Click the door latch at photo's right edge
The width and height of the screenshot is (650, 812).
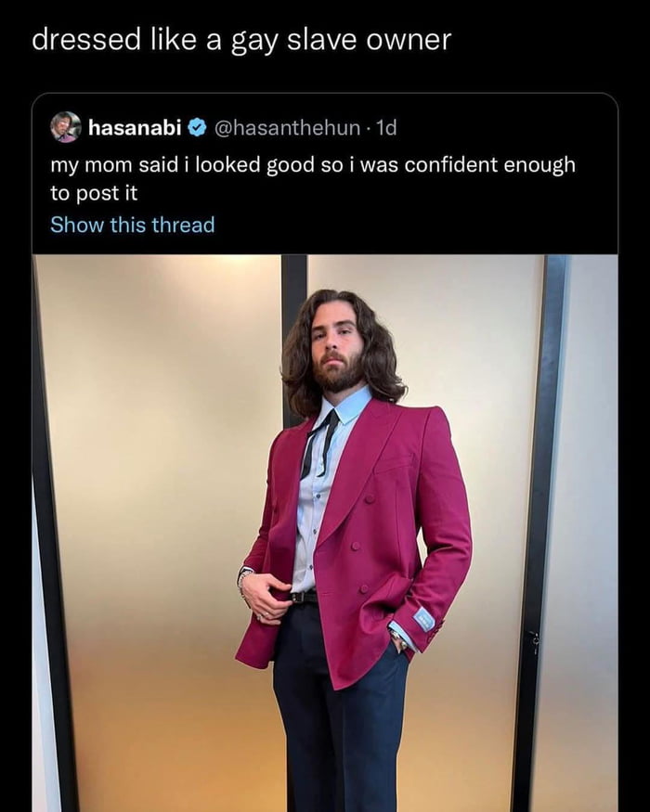pyautogui.click(x=533, y=640)
